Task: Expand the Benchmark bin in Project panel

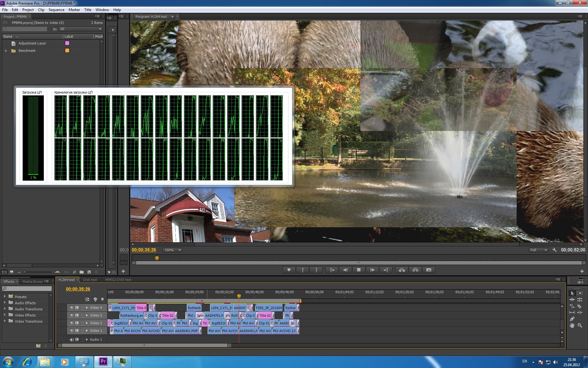Action: tap(6, 51)
